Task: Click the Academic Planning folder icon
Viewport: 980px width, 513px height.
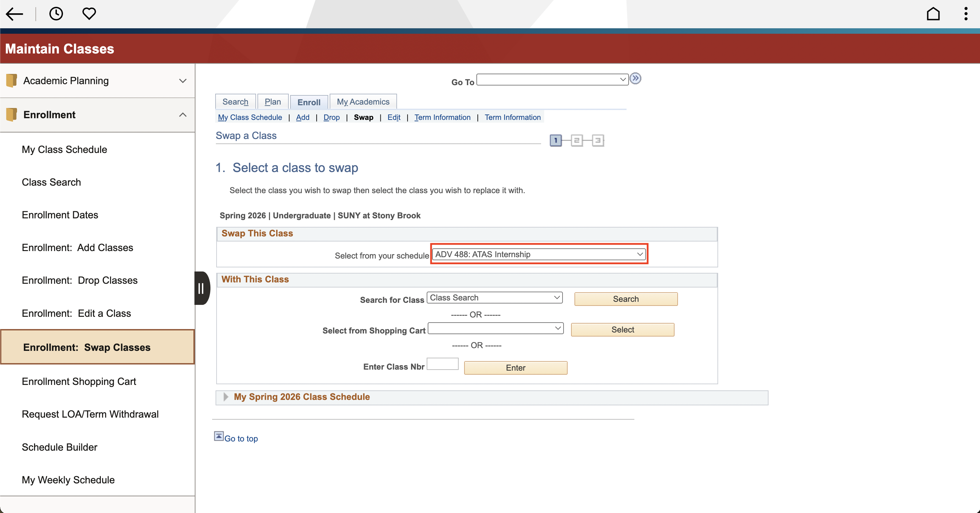Action: click(12, 80)
